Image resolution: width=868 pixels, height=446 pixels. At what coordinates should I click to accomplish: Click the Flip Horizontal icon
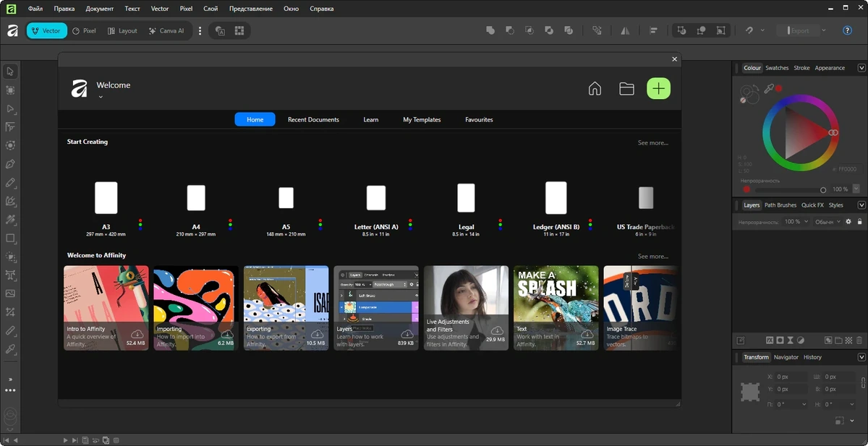[x=625, y=31]
